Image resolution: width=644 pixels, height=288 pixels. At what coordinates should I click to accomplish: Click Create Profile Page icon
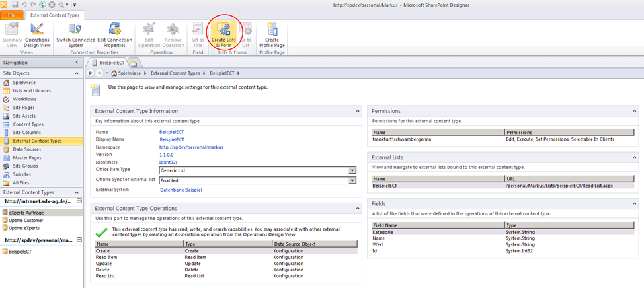click(x=272, y=34)
